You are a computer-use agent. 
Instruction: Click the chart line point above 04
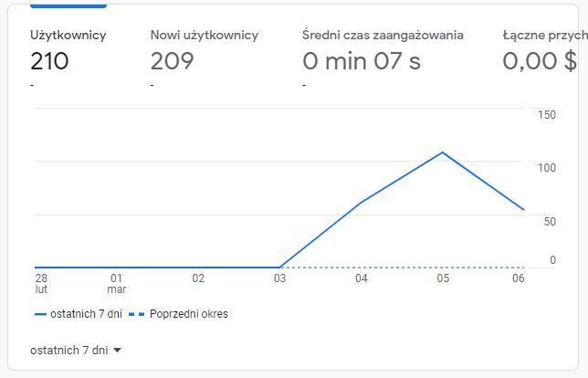pos(362,203)
